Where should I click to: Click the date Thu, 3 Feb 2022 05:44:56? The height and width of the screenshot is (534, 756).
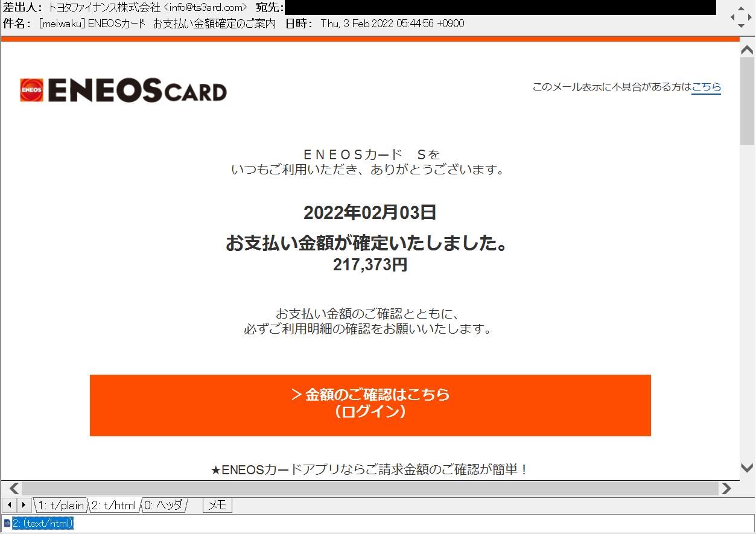[x=377, y=24]
